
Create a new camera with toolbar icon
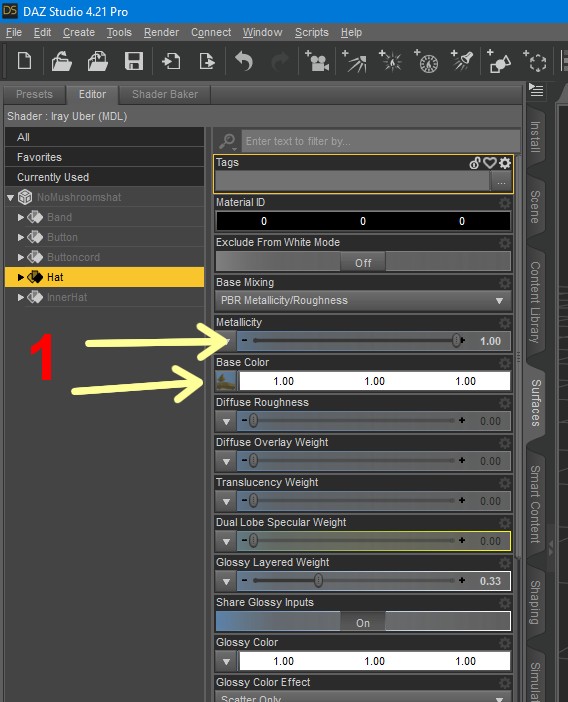pyautogui.click(x=317, y=61)
